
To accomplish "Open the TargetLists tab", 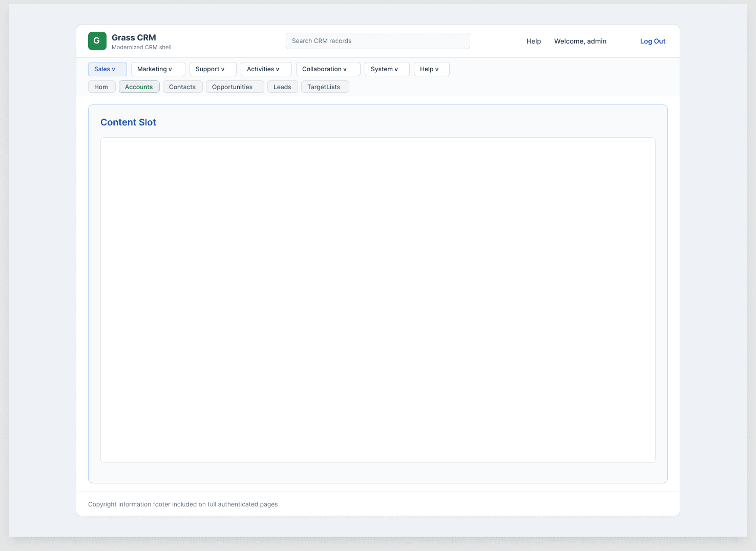I will [x=325, y=87].
